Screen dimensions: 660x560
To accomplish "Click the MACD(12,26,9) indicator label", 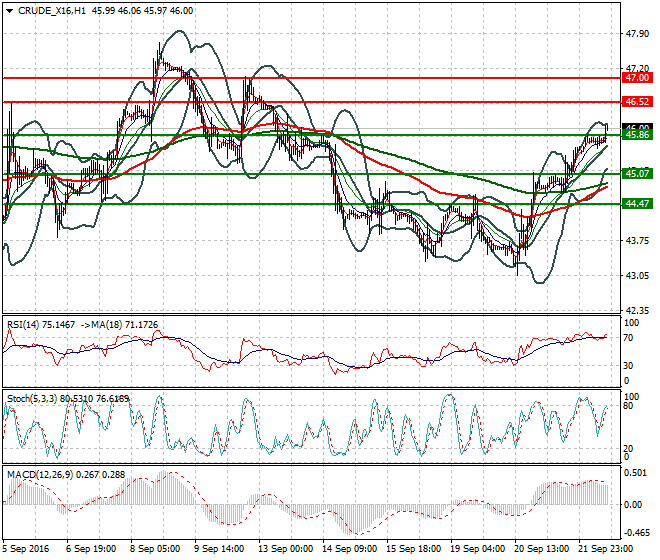I will [x=36, y=472].
